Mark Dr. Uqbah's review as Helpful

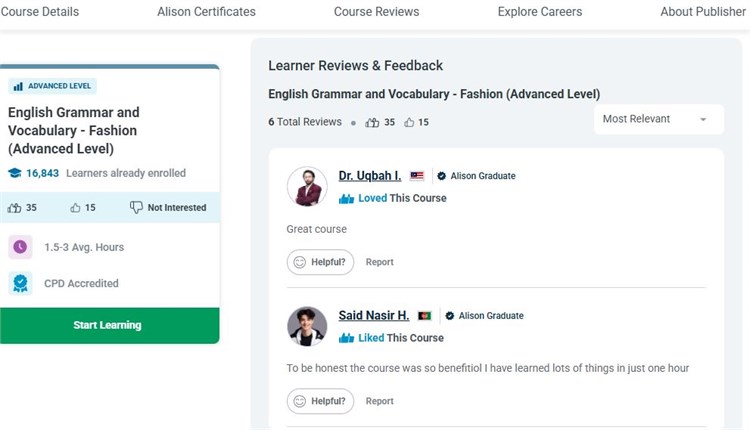coord(320,262)
